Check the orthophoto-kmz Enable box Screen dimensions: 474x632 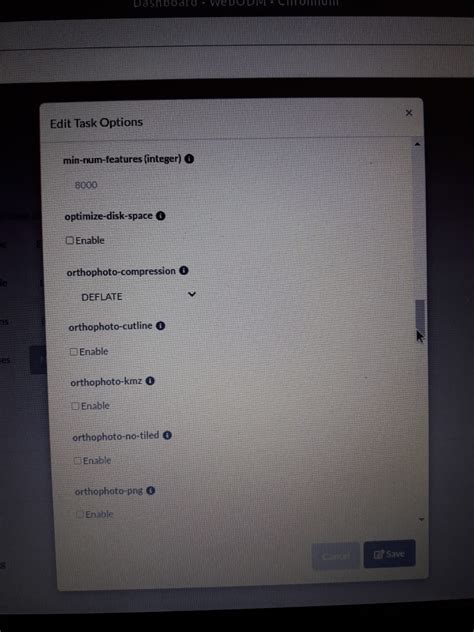pyautogui.click(x=75, y=406)
